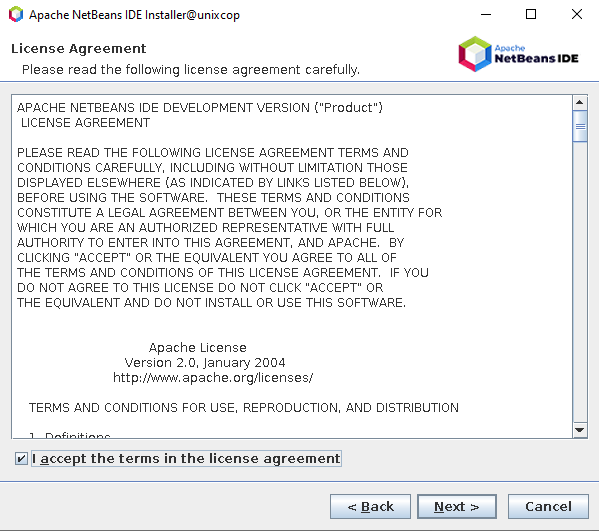Click the scrollbar up arrow
The width and height of the screenshot is (599, 531).
[x=580, y=102]
